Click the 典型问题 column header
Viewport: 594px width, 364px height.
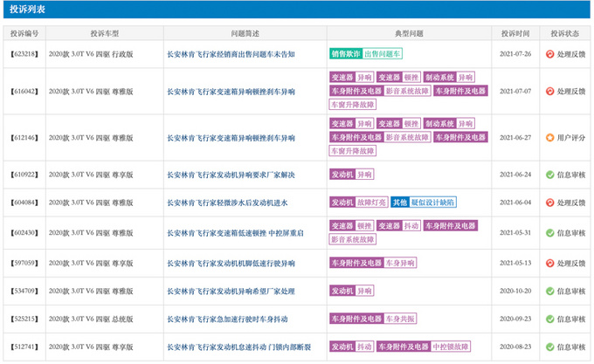tap(409, 33)
